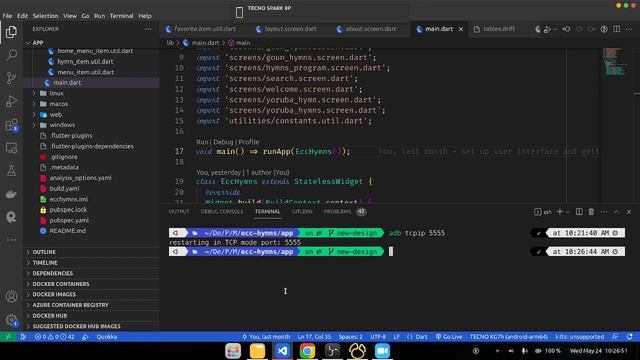640x360 pixels.
Task: Open the Run and Debug view
Action: click(11, 101)
